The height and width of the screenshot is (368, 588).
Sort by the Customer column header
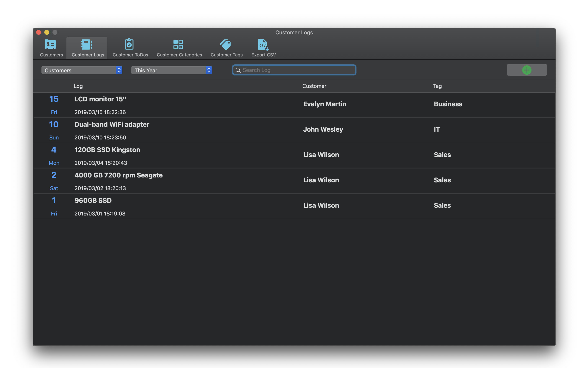(314, 86)
